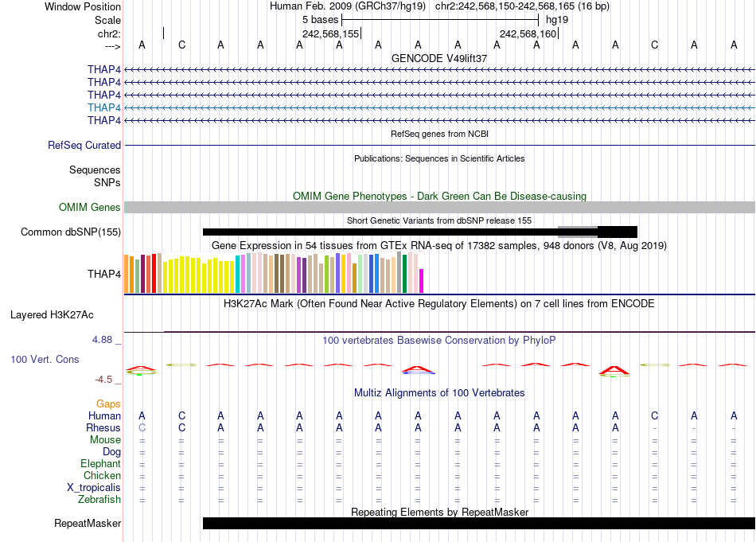Screen dimensions: 756x542
Task: Click the -4.5 PhyloP lower scale value
Action: [103, 380]
